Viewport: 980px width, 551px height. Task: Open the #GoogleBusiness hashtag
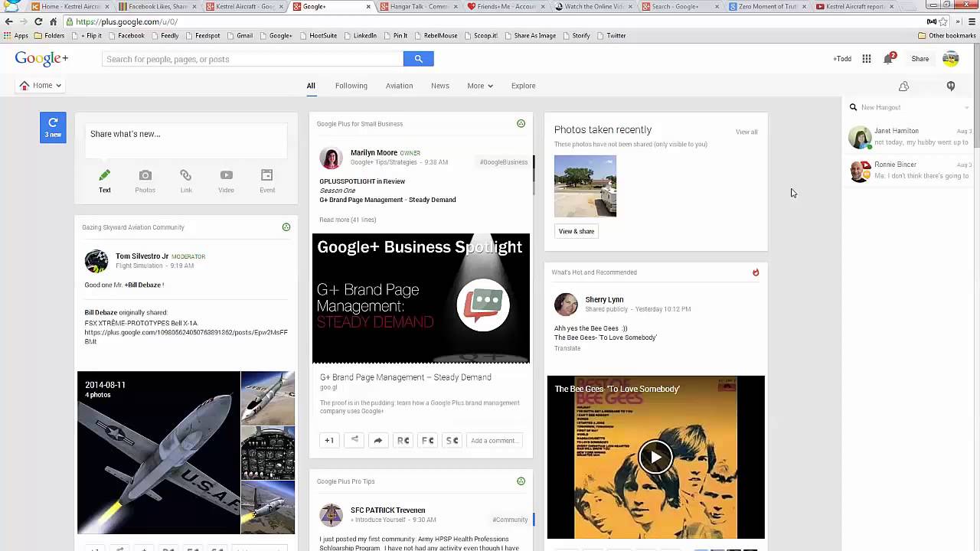point(504,162)
